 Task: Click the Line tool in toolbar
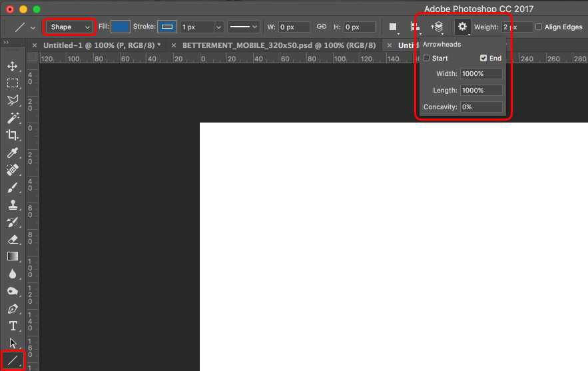pyautogui.click(x=12, y=361)
